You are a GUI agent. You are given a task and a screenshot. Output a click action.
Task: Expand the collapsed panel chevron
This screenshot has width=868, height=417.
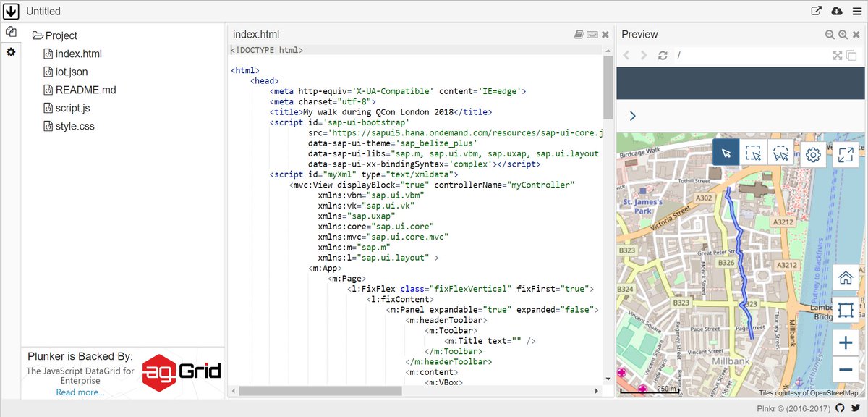[x=632, y=116]
